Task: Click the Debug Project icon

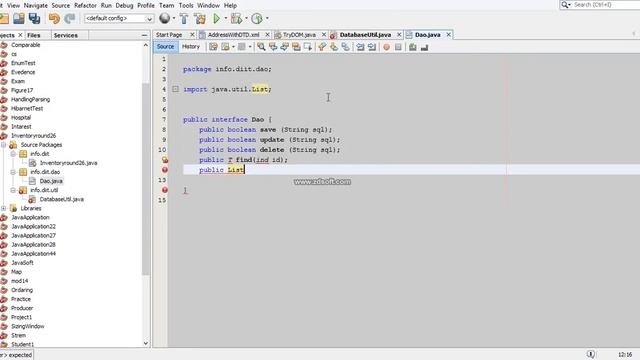Action: pyautogui.click(x=236, y=18)
